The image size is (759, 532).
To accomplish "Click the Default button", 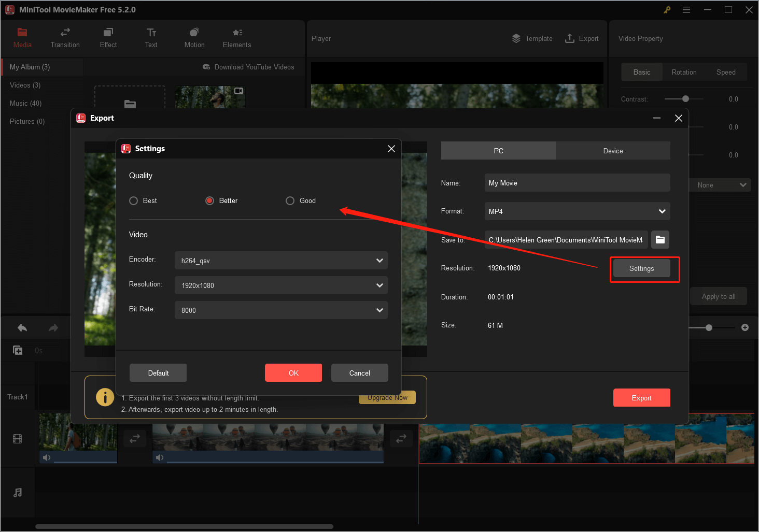I will click(158, 373).
